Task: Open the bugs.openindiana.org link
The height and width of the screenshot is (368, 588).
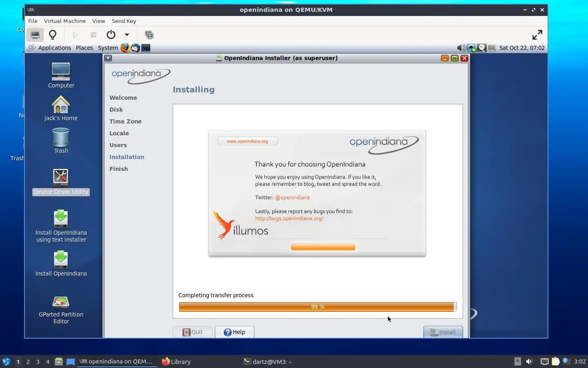Action: coord(289,218)
